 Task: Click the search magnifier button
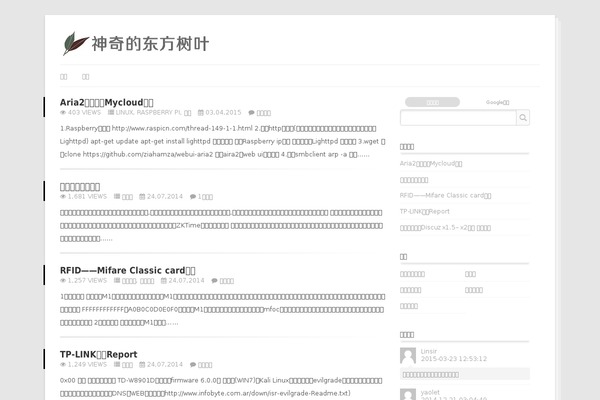[x=523, y=118]
